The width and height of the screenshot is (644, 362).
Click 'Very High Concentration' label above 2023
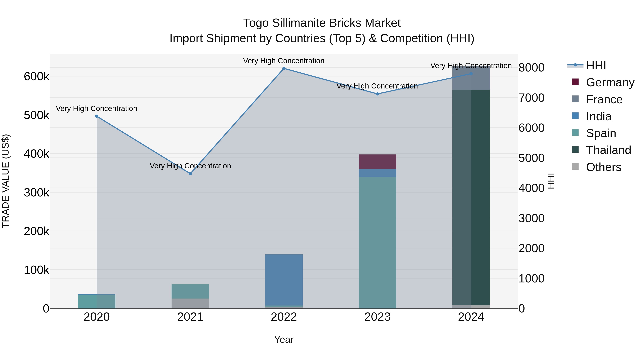click(377, 86)
